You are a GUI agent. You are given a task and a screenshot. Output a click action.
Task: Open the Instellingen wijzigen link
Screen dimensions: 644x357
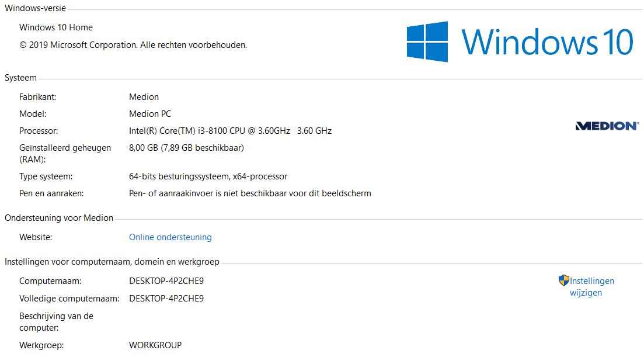[x=591, y=287]
